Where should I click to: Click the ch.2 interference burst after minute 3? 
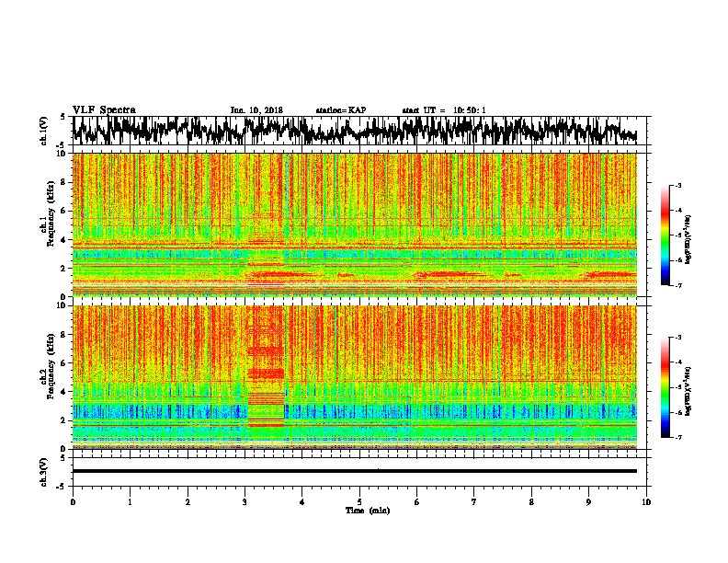click(266, 366)
